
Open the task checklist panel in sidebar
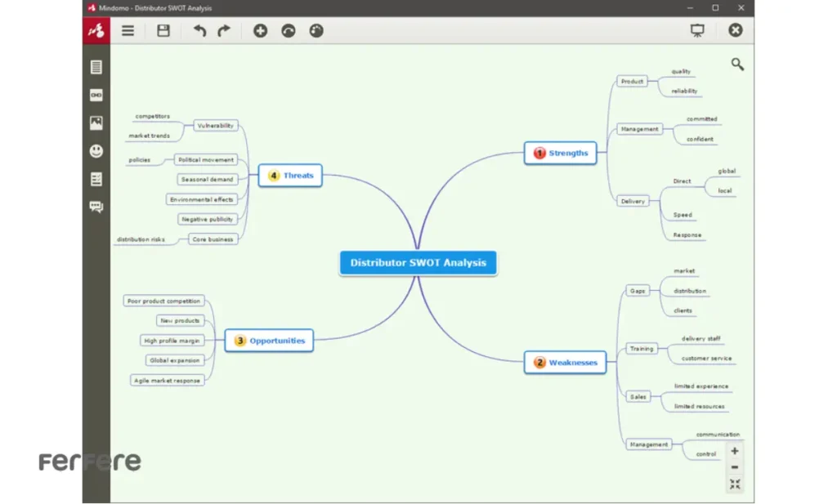click(x=96, y=179)
